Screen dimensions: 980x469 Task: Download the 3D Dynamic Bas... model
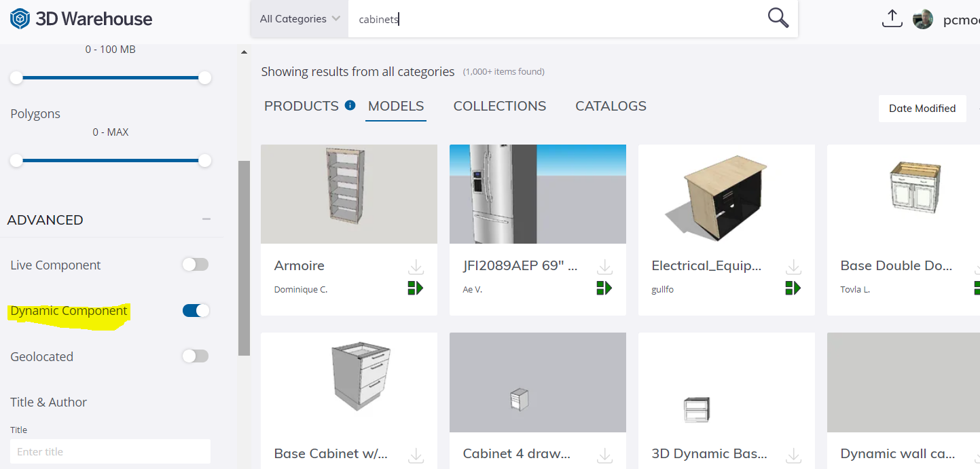793,455
